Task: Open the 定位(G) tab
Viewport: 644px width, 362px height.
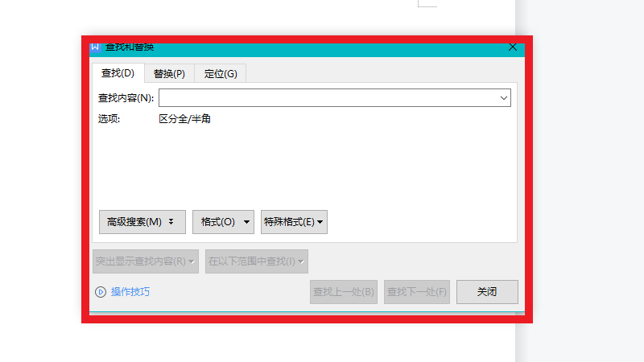Action: (x=221, y=73)
